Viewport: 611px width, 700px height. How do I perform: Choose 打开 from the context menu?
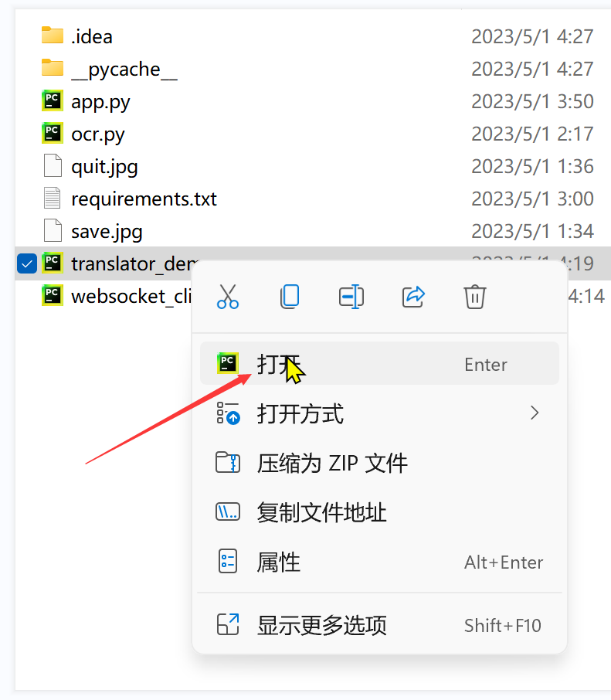pyautogui.click(x=379, y=363)
